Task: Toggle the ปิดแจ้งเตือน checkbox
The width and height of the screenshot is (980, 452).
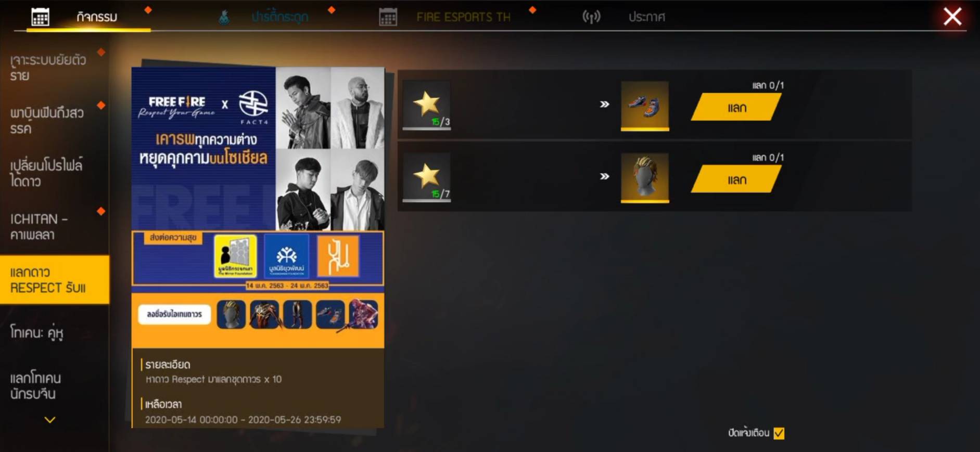Action: pyautogui.click(x=779, y=433)
